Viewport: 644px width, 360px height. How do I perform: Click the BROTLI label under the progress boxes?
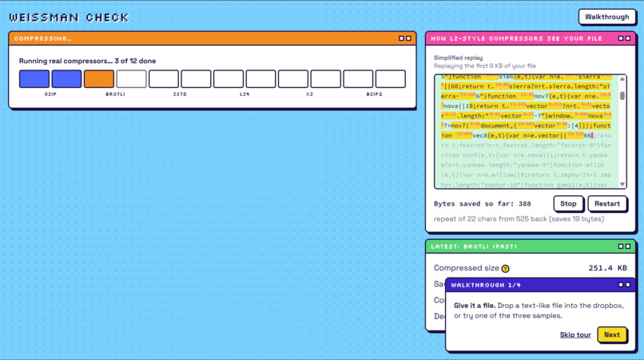coord(115,94)
